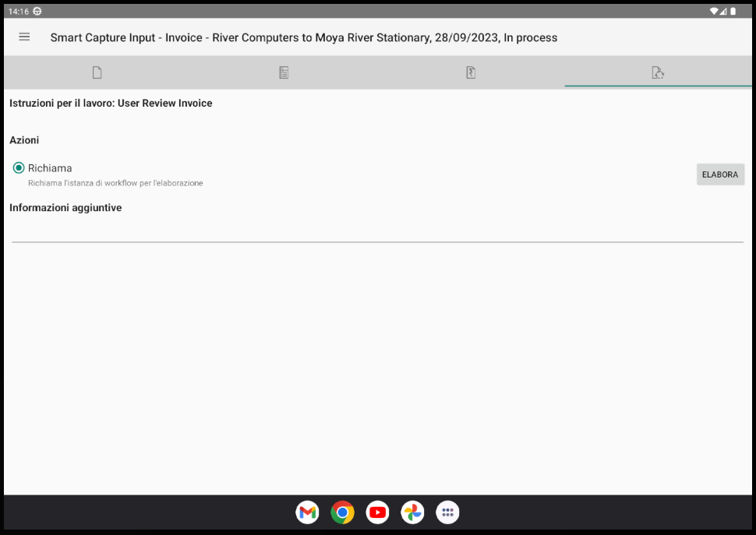Open YouTube from the taskbar
The width and height of the screenshot is (756, 535).
coord(377,512)
